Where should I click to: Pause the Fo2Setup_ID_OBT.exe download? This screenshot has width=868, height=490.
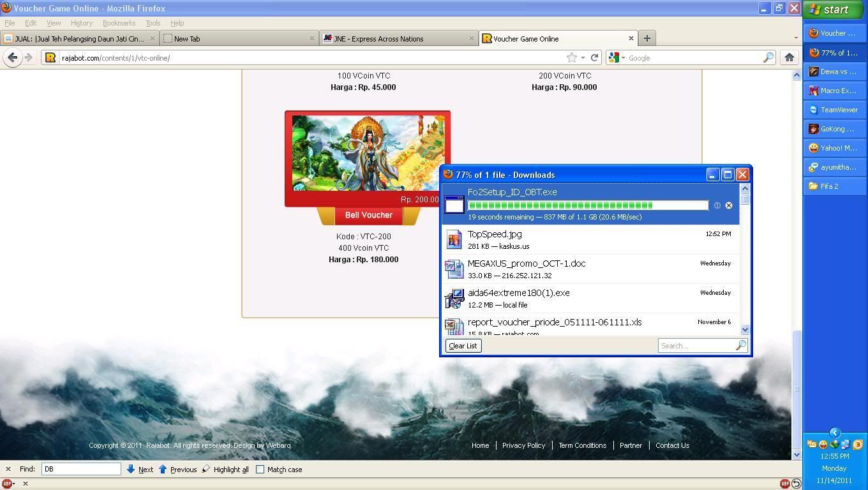point(717,205)
